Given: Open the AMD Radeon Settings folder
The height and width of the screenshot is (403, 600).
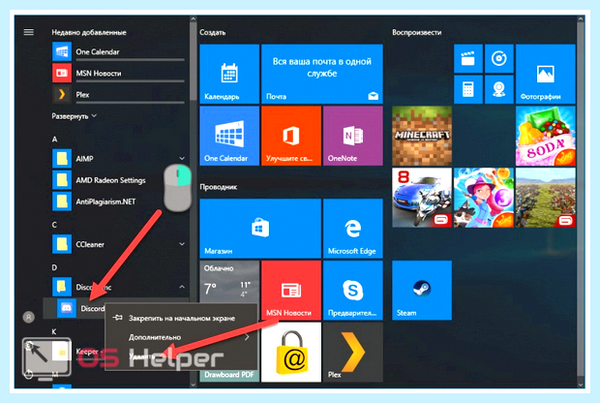Looking at the screenshot, I should coord(119,180).
